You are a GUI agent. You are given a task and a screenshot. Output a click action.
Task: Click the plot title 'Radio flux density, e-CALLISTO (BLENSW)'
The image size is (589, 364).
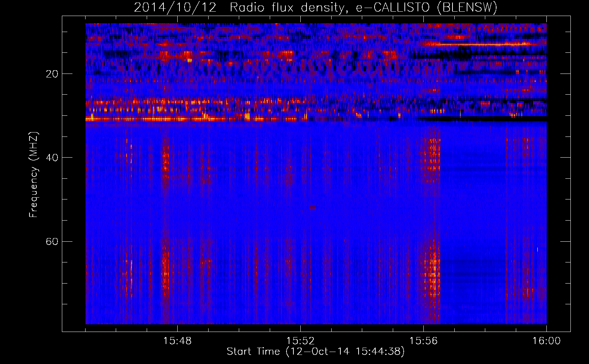tap(363, 8)
